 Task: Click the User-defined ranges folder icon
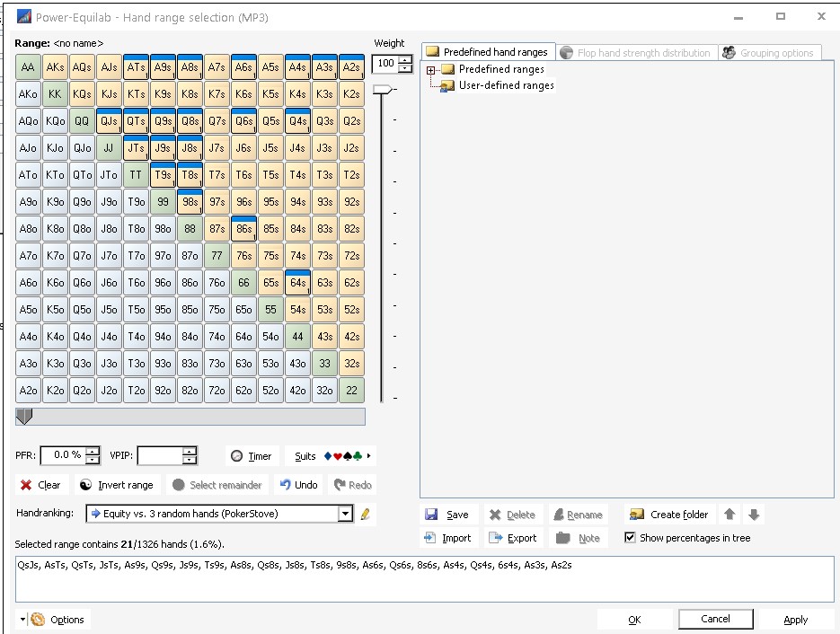(x=447, y=85)
